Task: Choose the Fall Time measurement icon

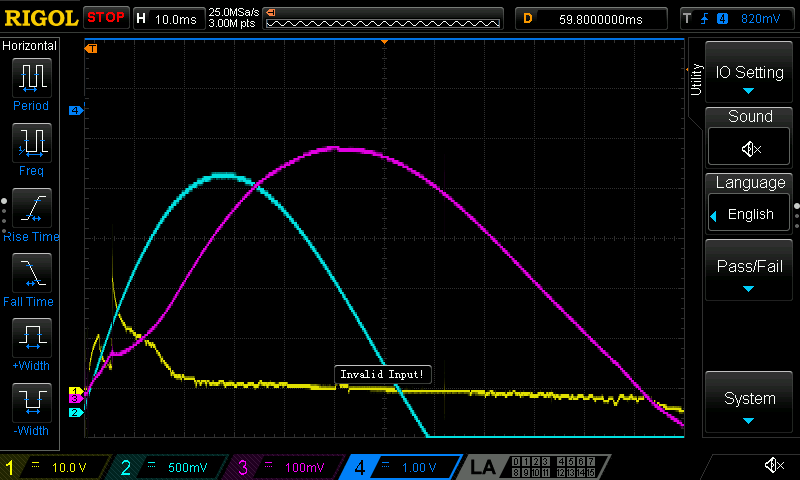Action: 30,275
